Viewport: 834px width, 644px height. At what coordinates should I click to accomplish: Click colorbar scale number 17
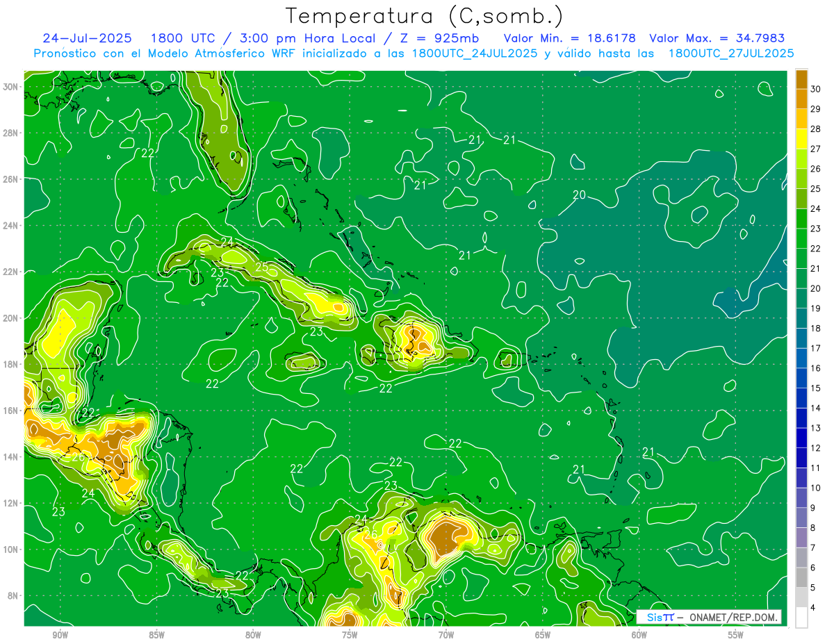pos(815,348)
